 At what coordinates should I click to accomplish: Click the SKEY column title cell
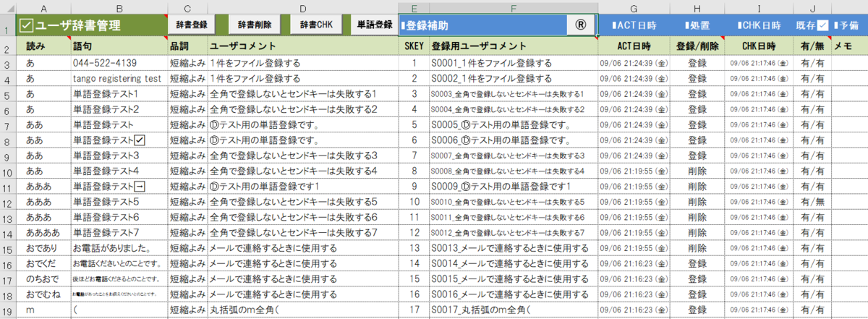coord(414,46)
